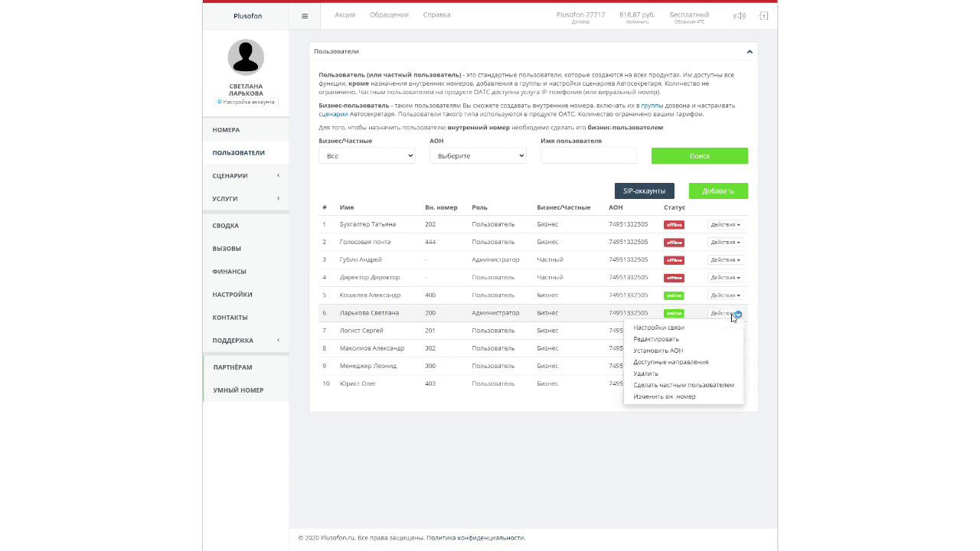Open Финансы sidebar item
The height and width of the screenshot is (551, 980).
click(x=246, y=272)
